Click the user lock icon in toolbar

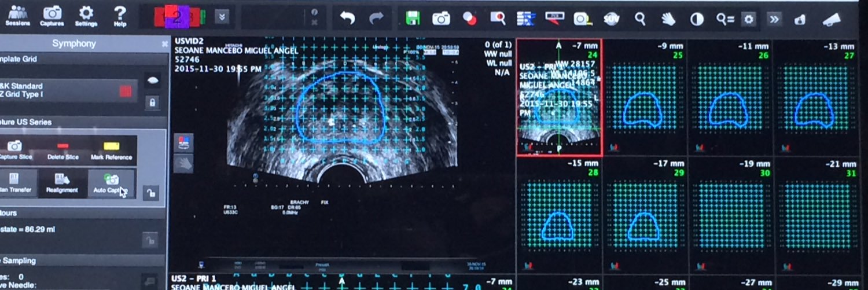point(800,20)
